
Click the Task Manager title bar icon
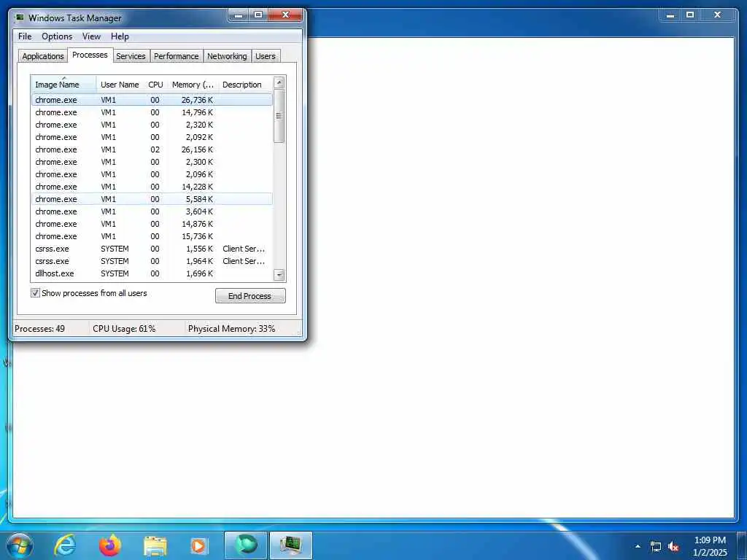coord(20,17)
